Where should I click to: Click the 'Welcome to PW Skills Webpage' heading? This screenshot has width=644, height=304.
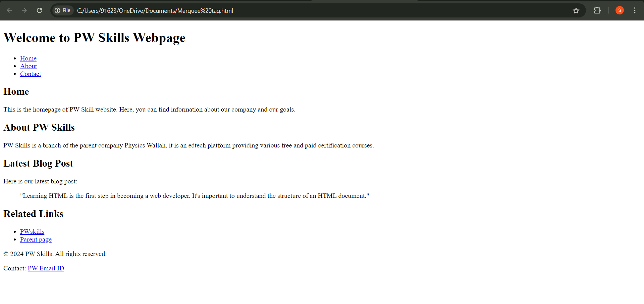point(94,38)
